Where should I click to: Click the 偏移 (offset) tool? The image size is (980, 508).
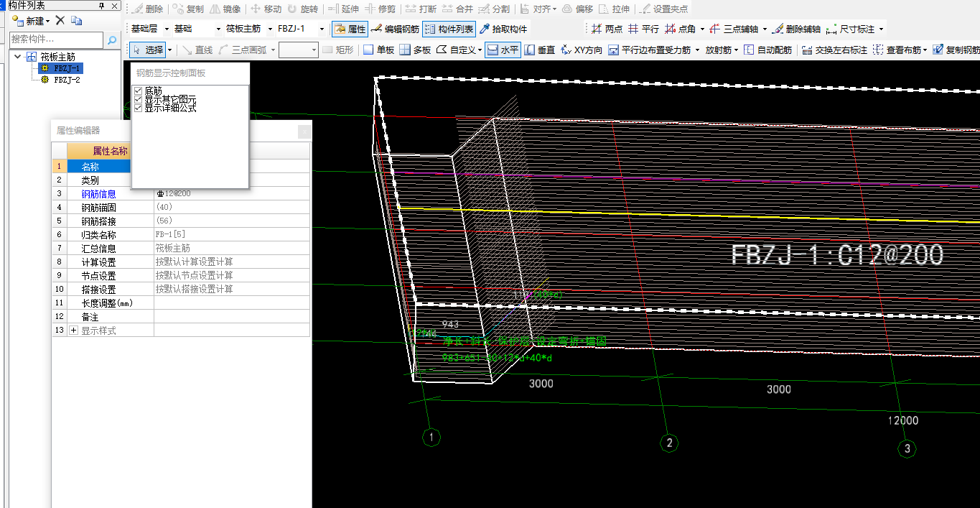[x=577, y=9]
